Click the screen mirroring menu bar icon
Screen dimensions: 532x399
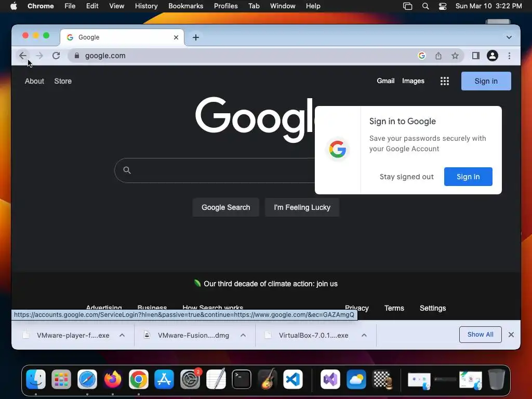point(407,6)
